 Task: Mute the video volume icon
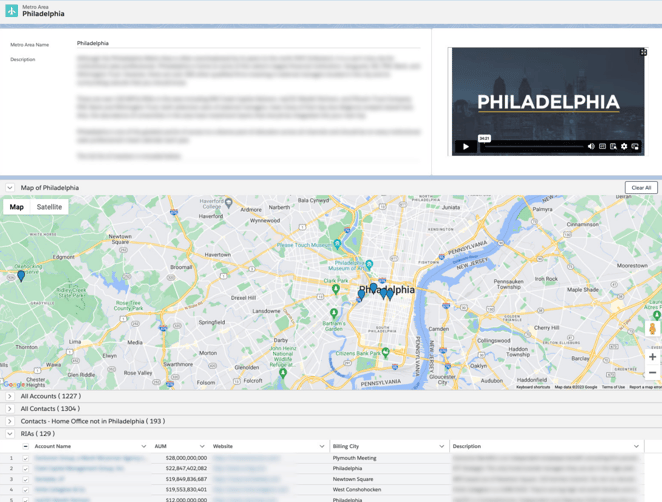[591, 146]
